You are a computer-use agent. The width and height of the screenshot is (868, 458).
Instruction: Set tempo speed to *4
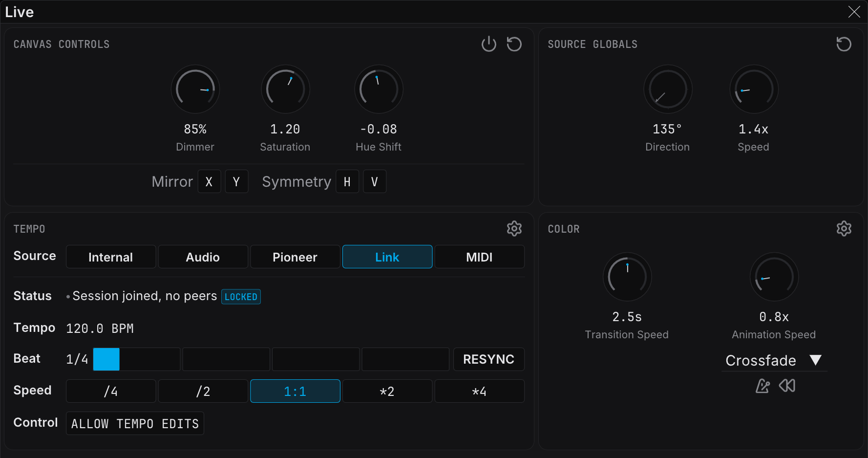pyautogui.click(x=480, y=391)
